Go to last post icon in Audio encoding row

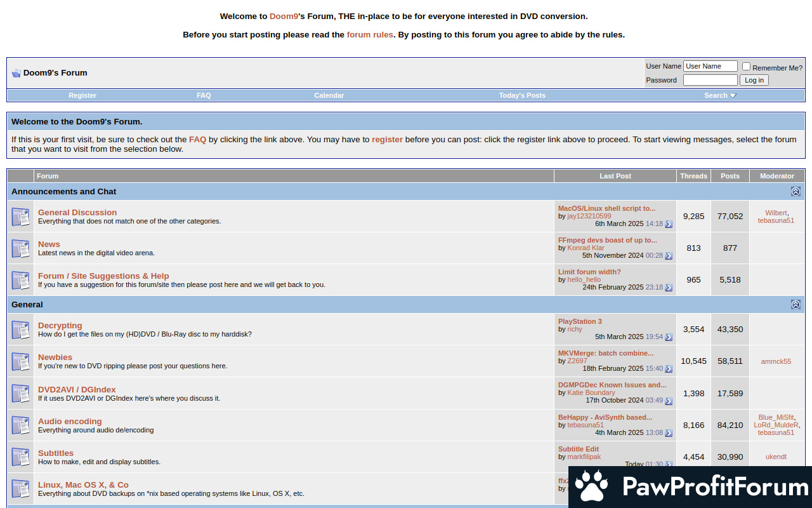tap(669, 433)
